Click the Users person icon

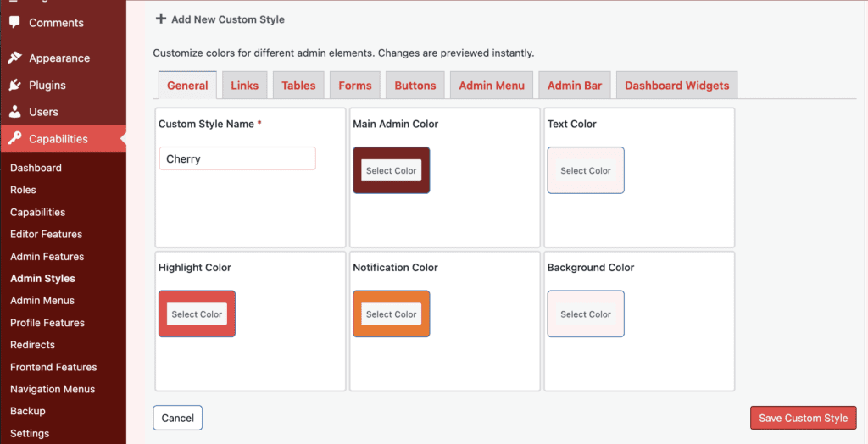pos(14,112)
